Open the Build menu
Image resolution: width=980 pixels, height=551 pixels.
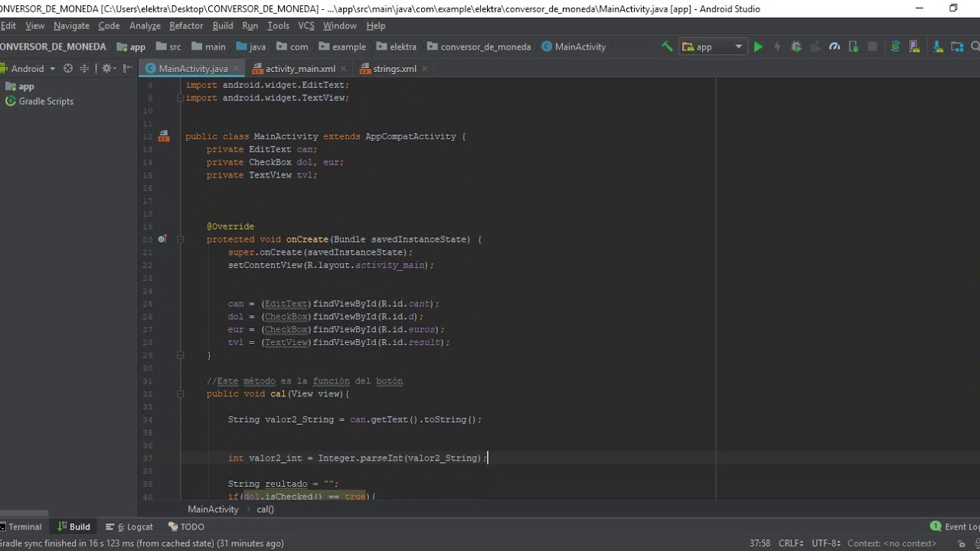point(223,25)
